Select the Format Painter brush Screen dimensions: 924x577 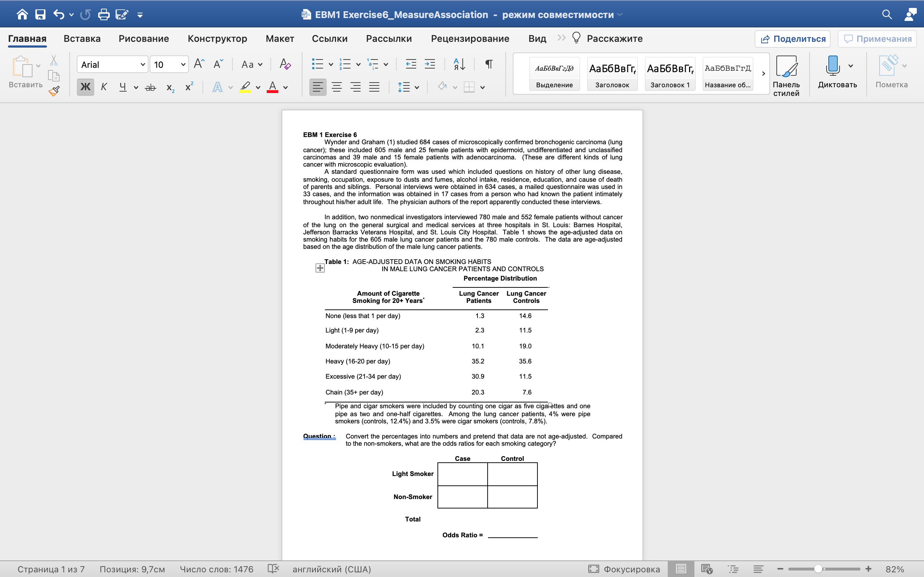pos(54,91)
